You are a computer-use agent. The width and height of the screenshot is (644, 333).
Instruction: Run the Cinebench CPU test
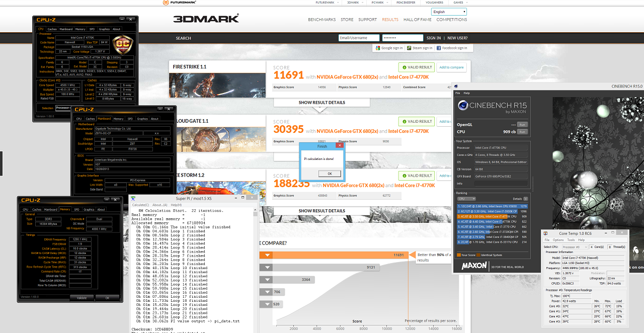(522, 132)
